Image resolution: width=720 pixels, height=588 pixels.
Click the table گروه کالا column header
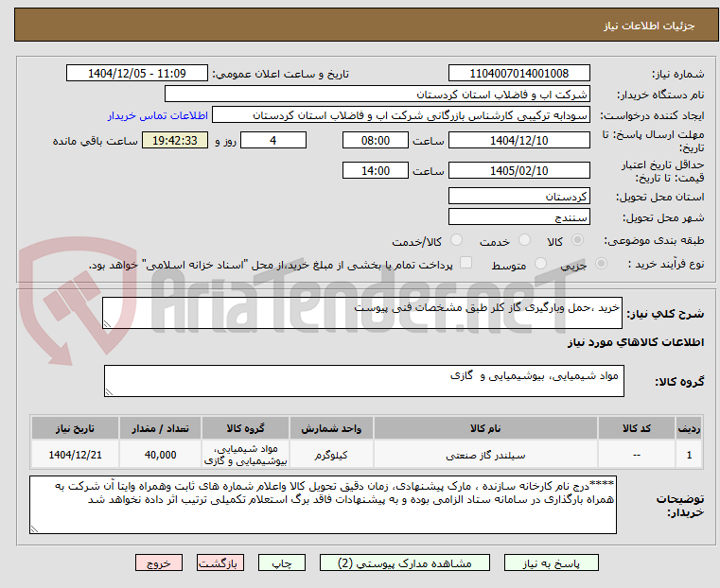pos(245,428)
